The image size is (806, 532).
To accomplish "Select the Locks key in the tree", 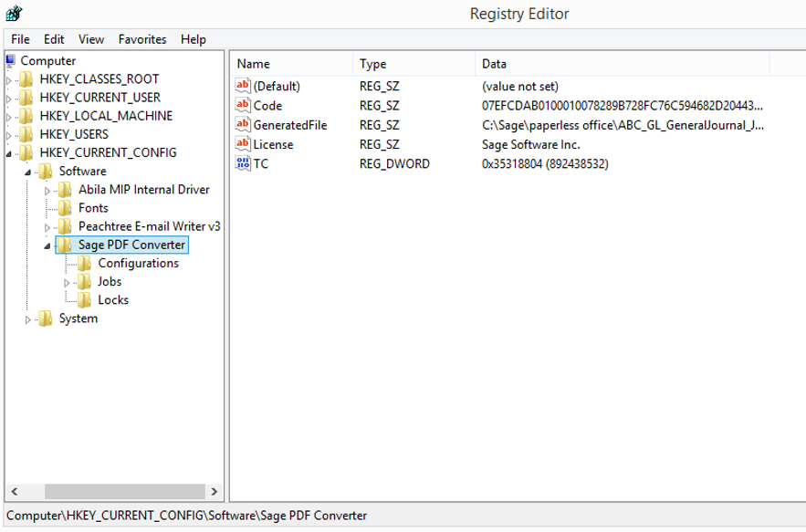I will point(113,300).
